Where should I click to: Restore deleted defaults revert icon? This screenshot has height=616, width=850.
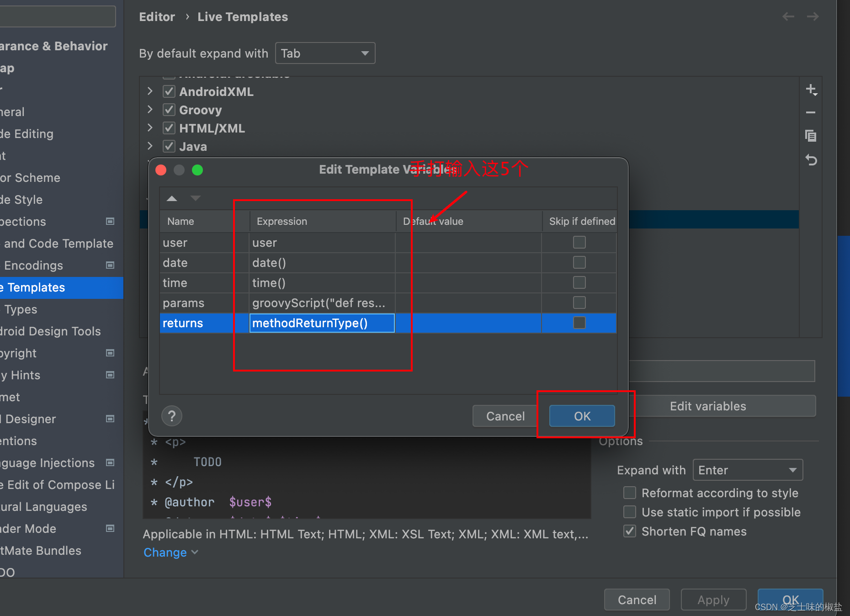coord(811,160)
